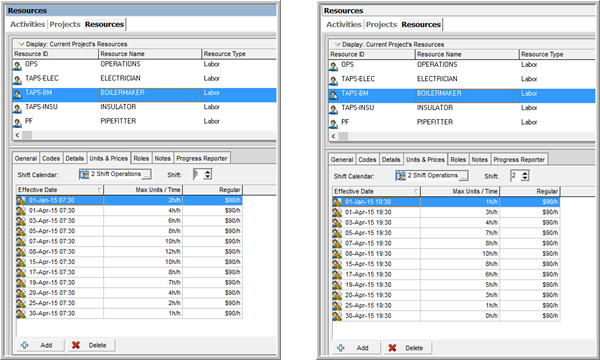600x360 pixels.
Task: Click TAPS-INSU resource icon in left panel
Action: 17,109
